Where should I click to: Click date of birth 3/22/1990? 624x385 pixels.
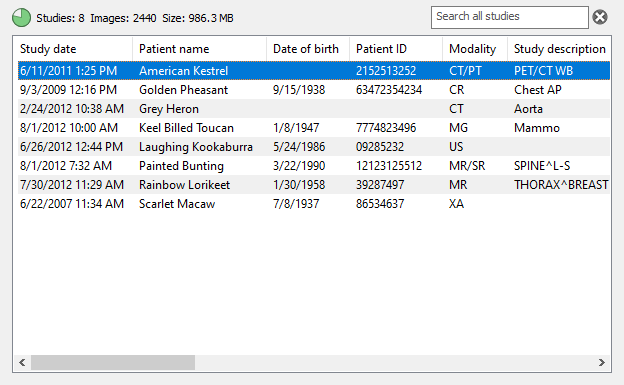point(299,166)
